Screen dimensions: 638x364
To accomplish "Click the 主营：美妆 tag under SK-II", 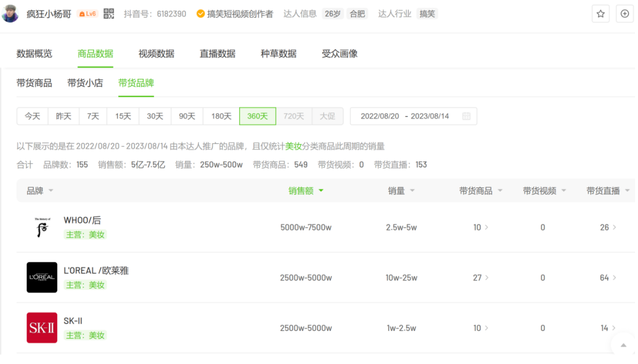I will (x=85, y=336).
